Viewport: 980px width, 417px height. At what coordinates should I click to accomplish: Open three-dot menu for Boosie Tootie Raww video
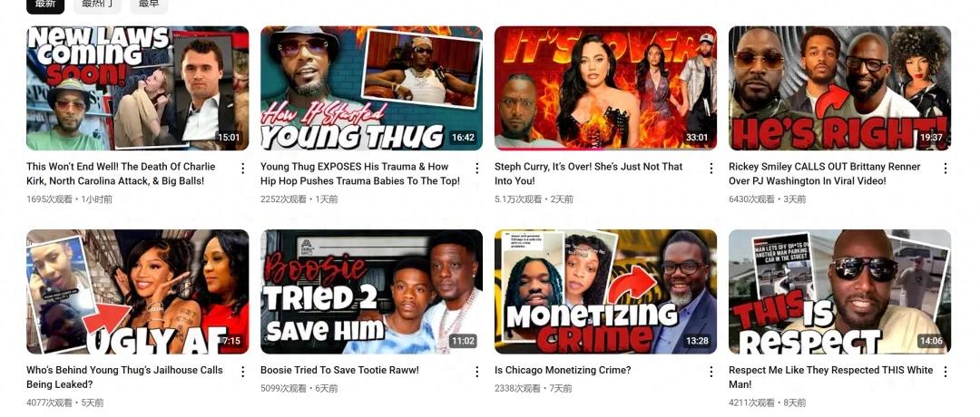pyautogui.click(x=477, y=372)
